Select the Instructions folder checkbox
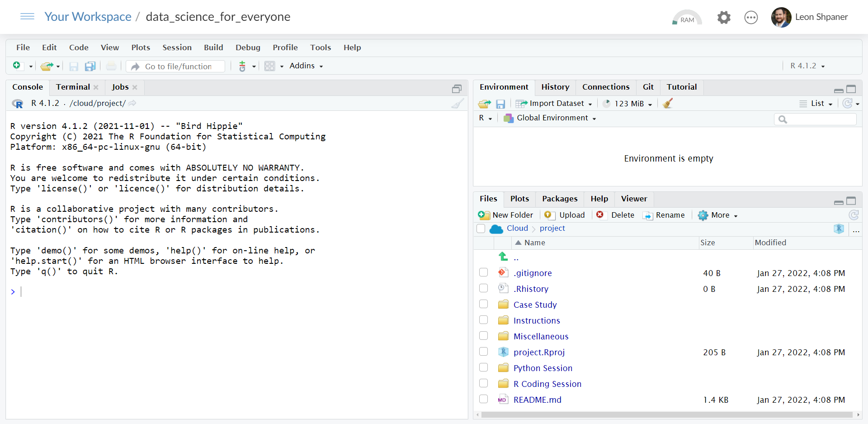Screen dimensions: 868x424 tap(483, 320)
